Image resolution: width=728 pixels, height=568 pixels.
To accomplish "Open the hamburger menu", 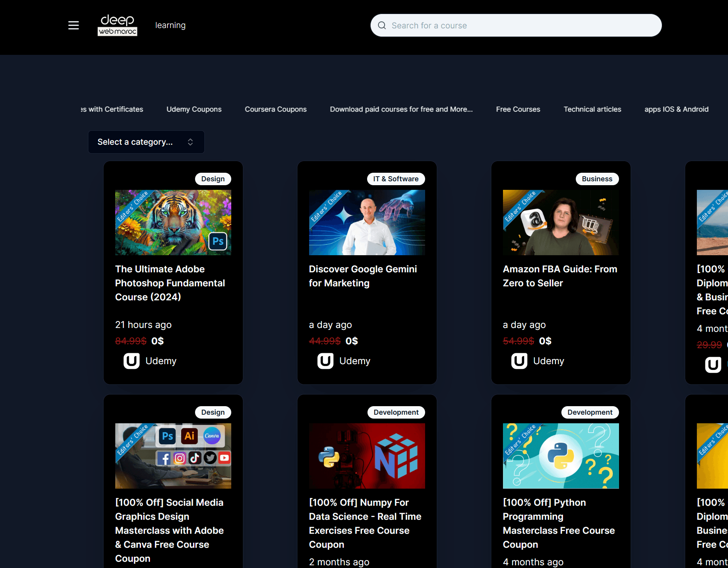I will (74, 25).
